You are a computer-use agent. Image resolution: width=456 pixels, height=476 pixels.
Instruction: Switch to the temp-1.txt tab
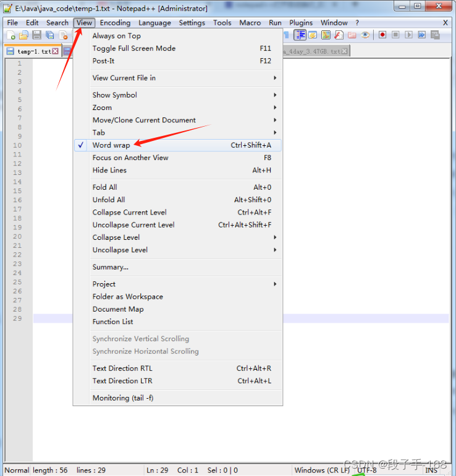coord(34,51)
